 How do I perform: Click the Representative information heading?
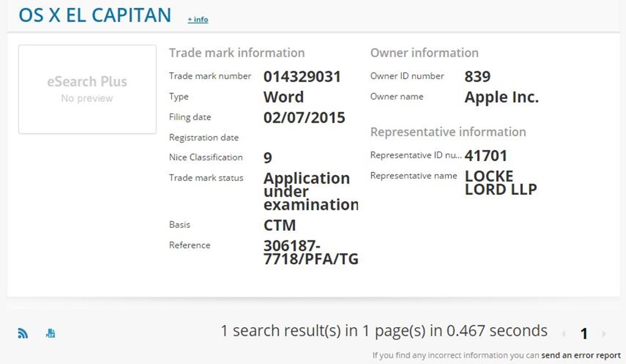[x=448, y=132]
